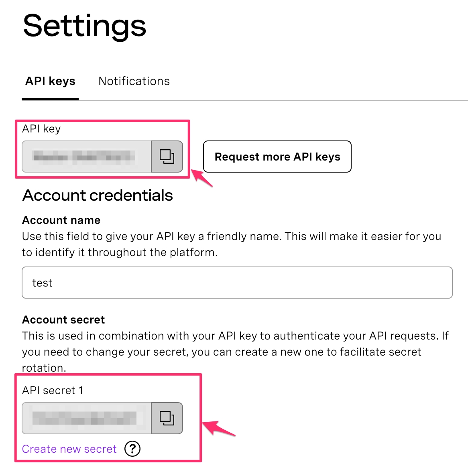Viewport: 468px width, 476px height.
Task: Select the API keys tab
Action: [x=50, y=81]
